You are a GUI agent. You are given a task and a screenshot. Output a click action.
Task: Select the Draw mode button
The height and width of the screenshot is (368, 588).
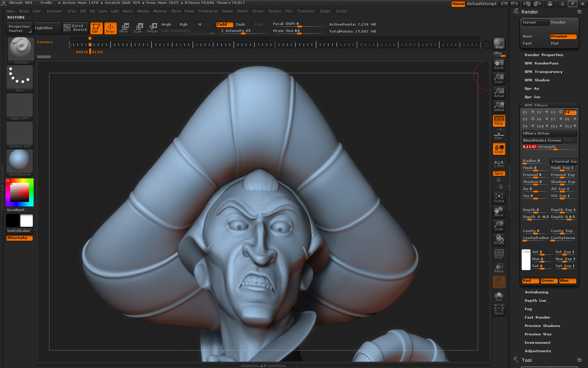coord(110,28)
